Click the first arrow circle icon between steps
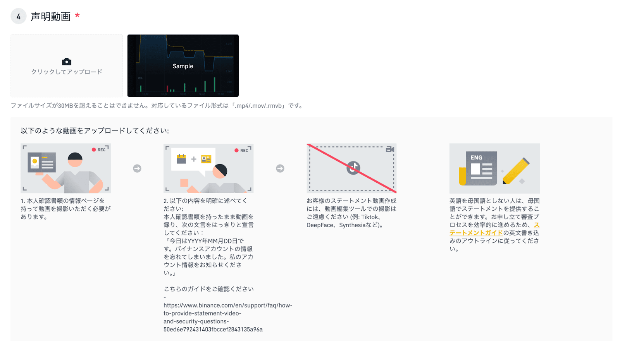 click(x=137, y=168)
